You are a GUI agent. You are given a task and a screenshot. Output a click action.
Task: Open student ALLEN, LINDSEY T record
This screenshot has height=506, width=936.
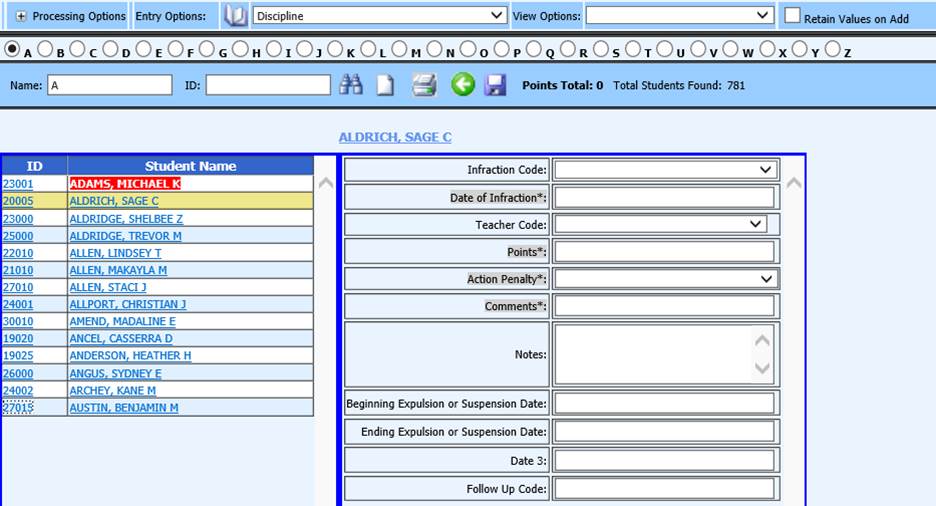pyautogui.click(x=115, y=253)
